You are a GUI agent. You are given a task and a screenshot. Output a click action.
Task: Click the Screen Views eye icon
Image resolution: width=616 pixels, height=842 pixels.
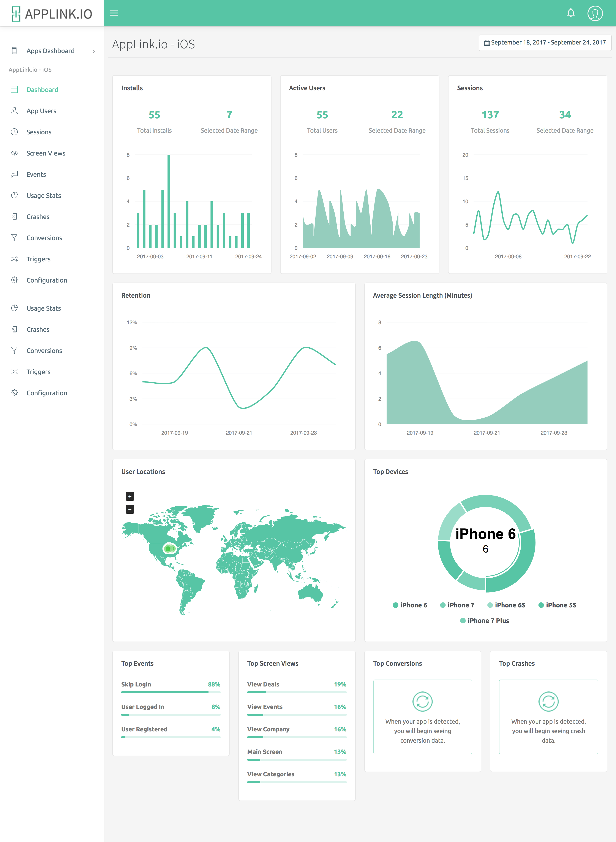(x=14, y=153)
